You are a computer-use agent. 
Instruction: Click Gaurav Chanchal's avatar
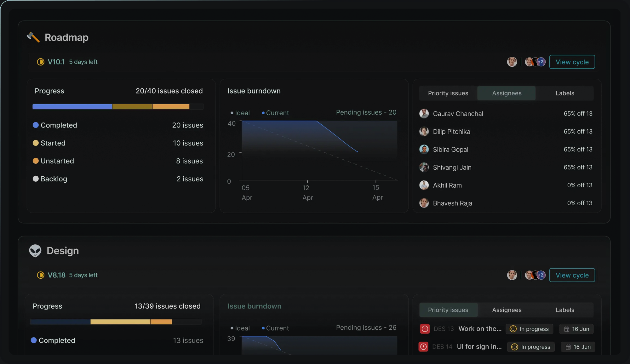[424, 113]
